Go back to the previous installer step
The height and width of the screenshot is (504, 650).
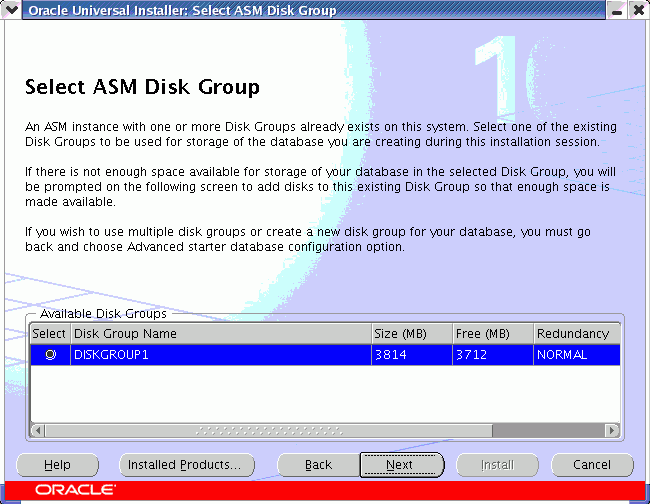click(318, 465)
